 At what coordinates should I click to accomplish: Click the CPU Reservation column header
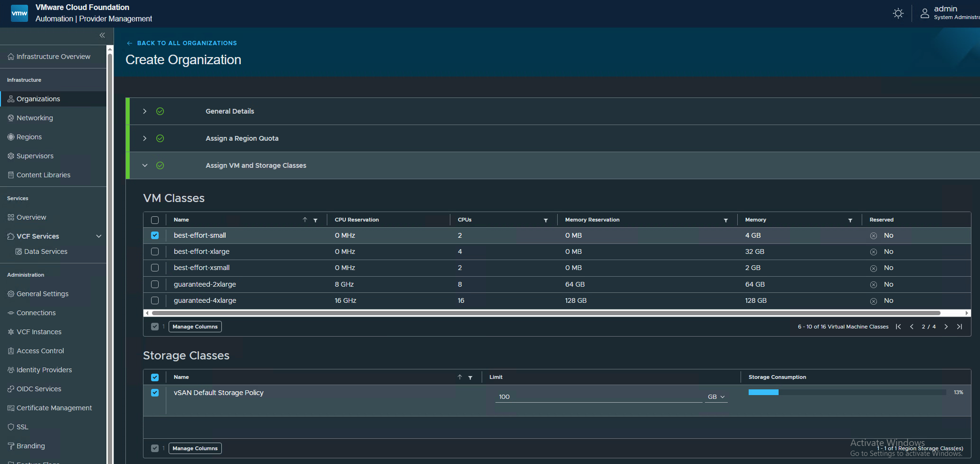(x=357, y=220)
